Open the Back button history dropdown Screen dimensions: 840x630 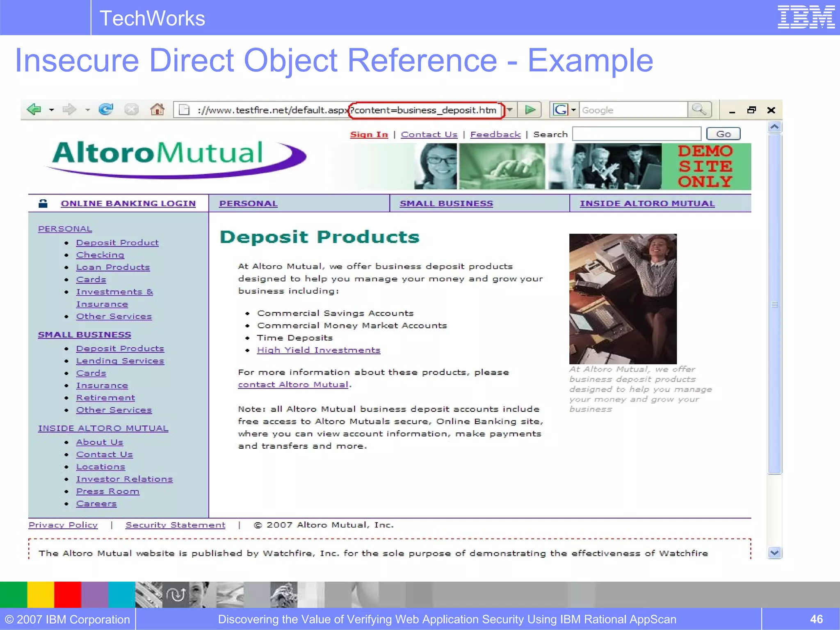[52, 110]
